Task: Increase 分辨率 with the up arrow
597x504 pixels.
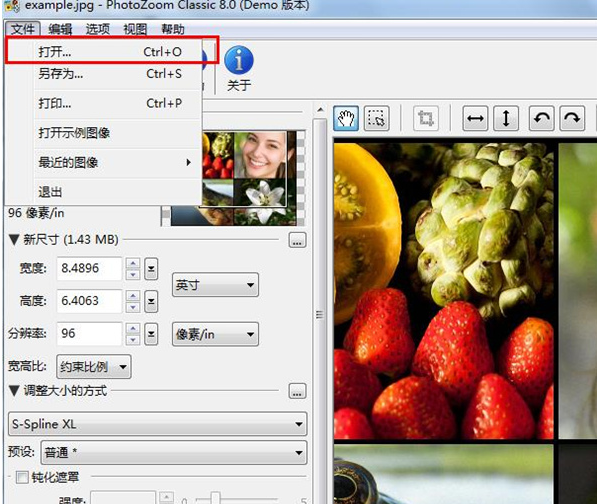Action: point(133,328)
